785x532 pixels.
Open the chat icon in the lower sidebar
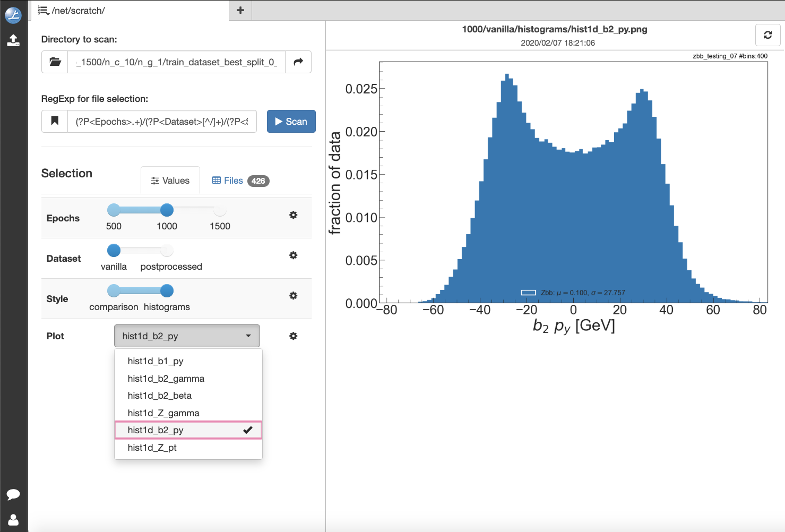click(x=13, y=494)
